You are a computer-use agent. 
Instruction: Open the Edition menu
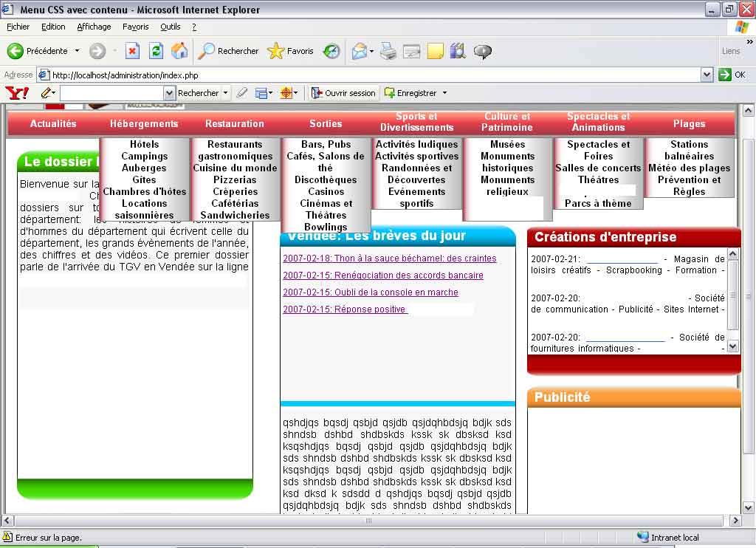53,27
